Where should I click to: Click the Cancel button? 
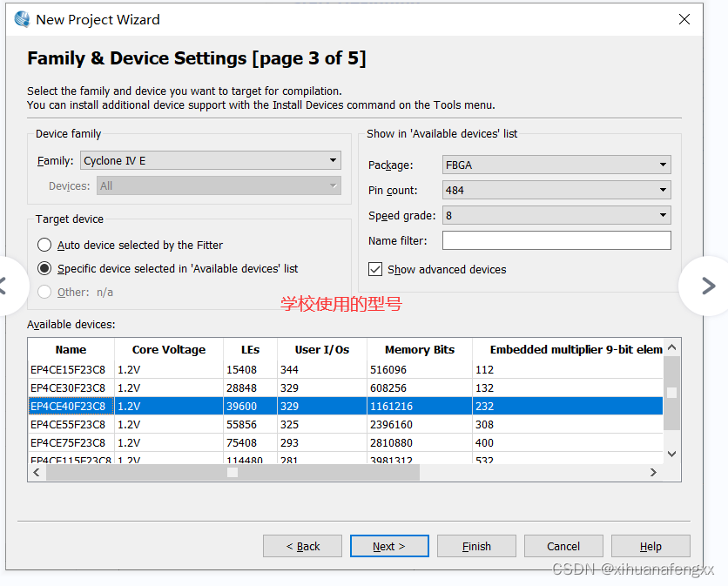(x=563, y=546)
